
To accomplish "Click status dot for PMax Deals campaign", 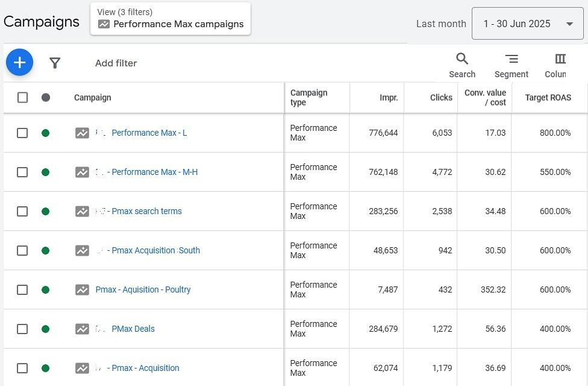I will click(x=45, y=329).
